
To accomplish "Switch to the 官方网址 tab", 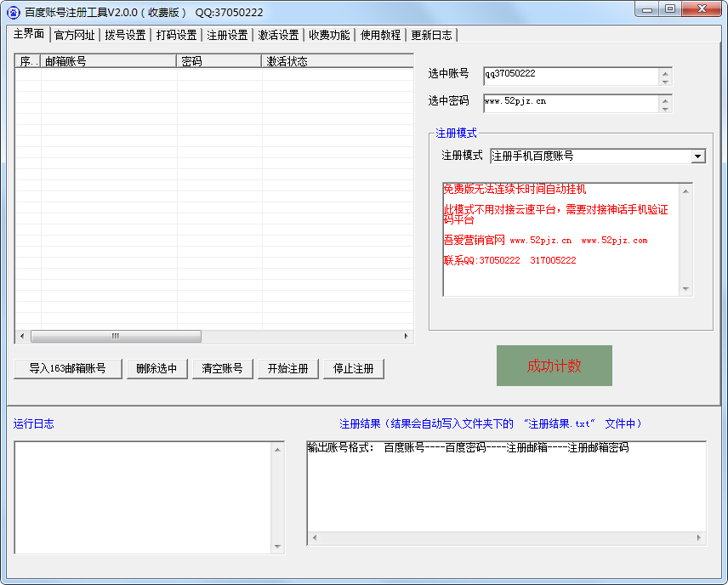I will pyautogui.click(x=74, y=35).
